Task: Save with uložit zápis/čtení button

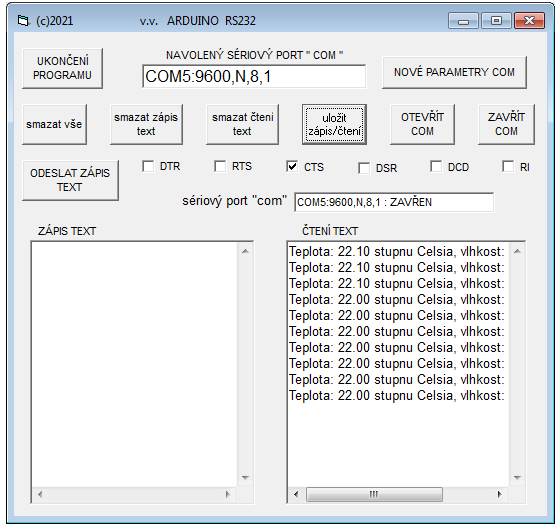Action: (334, 124)
